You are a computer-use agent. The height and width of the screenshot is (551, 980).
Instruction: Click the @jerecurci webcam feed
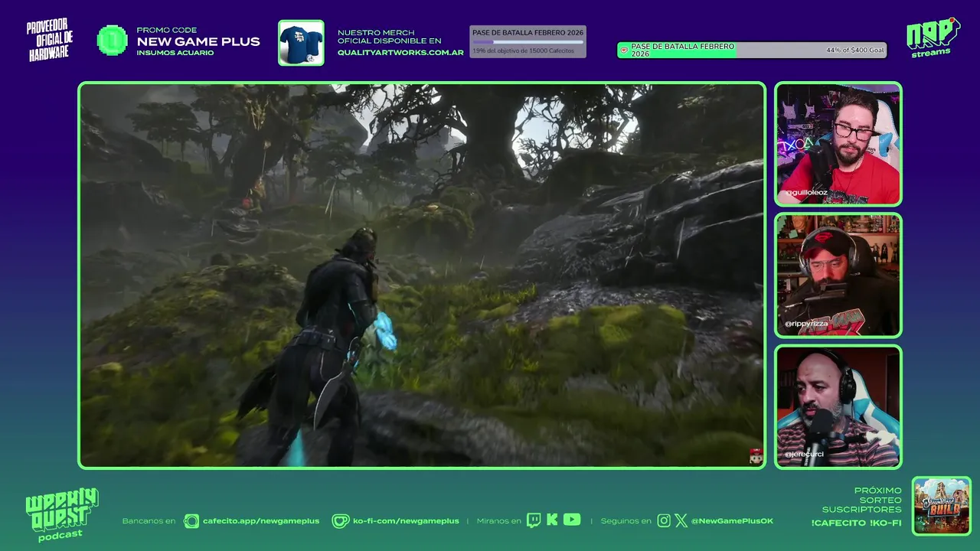838,407
